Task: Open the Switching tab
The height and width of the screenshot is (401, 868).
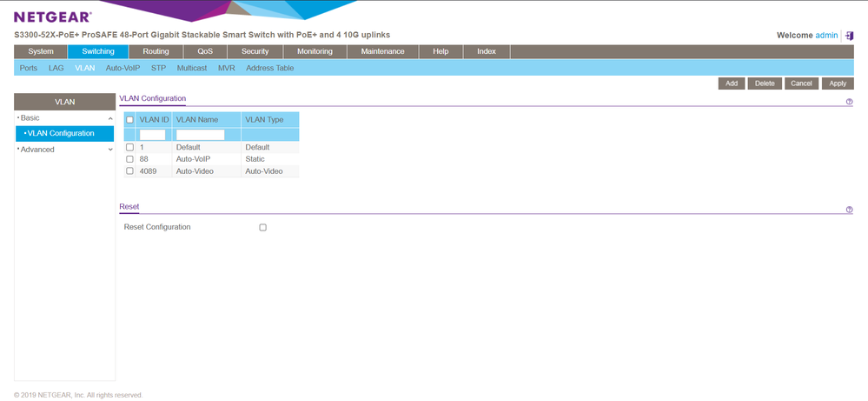Action: tap(98, 51)
